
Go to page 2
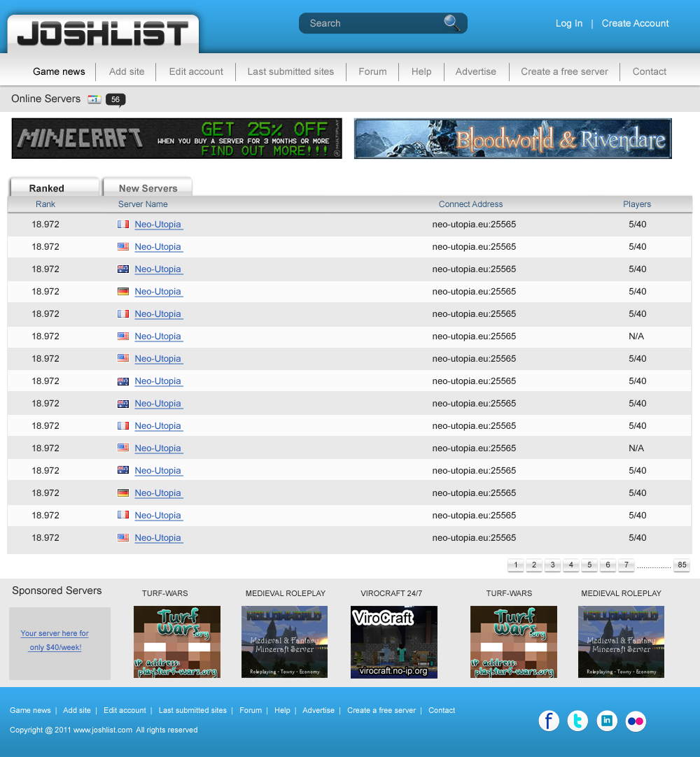(534, 565)
